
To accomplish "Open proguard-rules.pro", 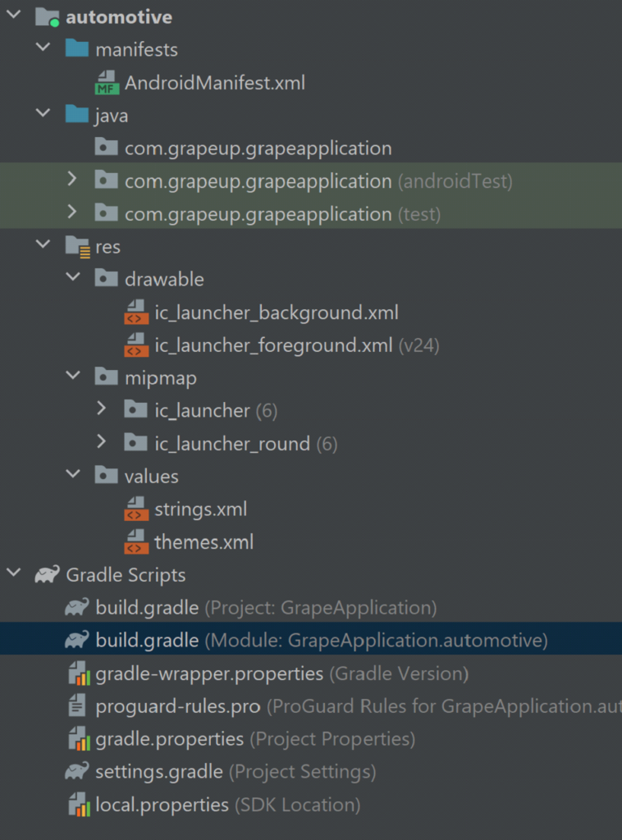I will pos(178,706).
